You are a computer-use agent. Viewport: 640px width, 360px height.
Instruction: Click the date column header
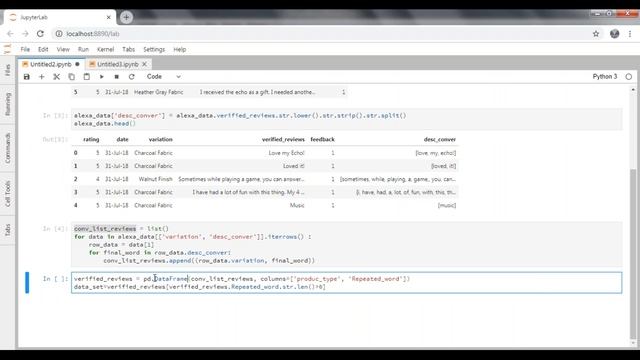[x=122, y=139]
